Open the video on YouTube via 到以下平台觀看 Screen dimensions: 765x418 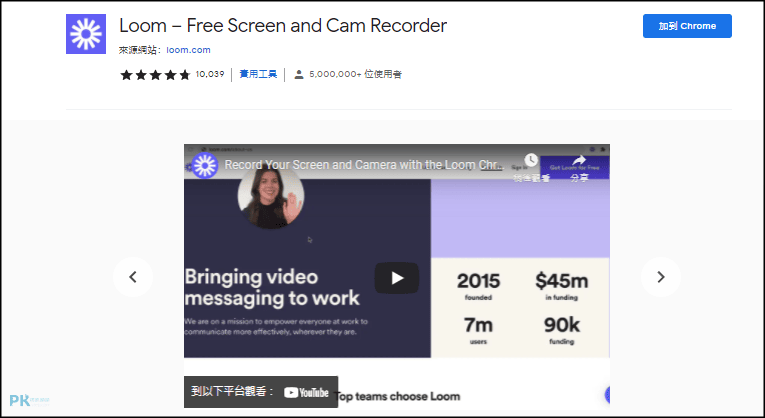click(x=261, y=392)
